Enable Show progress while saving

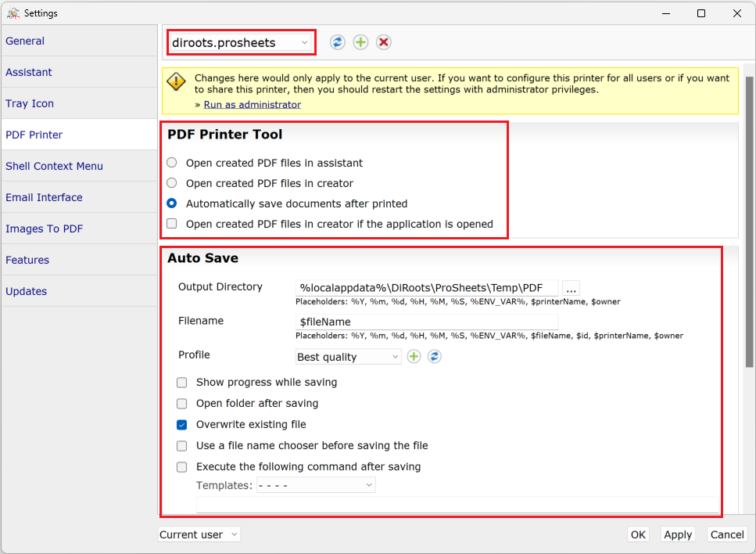click(x=182, y=383)
